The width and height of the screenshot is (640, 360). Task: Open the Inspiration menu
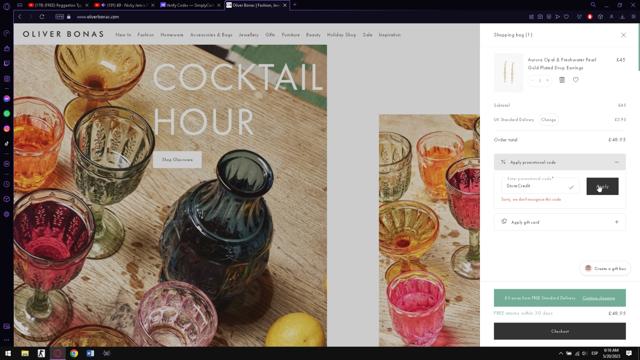[390, 35]
